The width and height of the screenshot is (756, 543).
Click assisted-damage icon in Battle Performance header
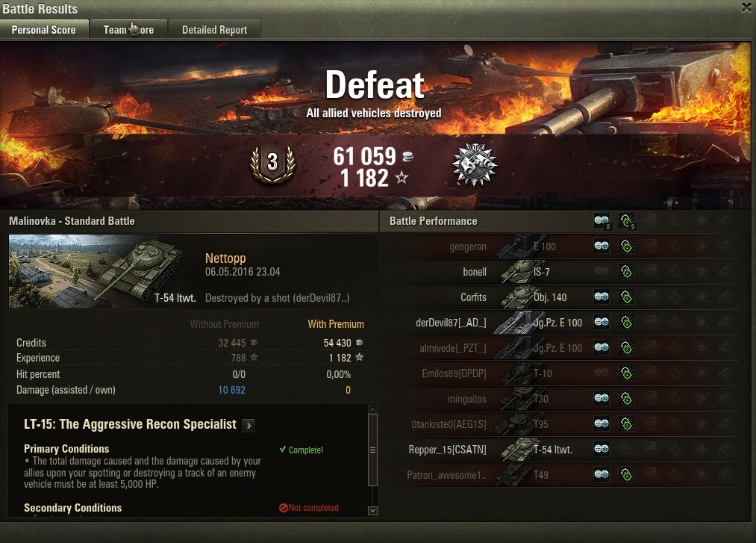(627, 221)
